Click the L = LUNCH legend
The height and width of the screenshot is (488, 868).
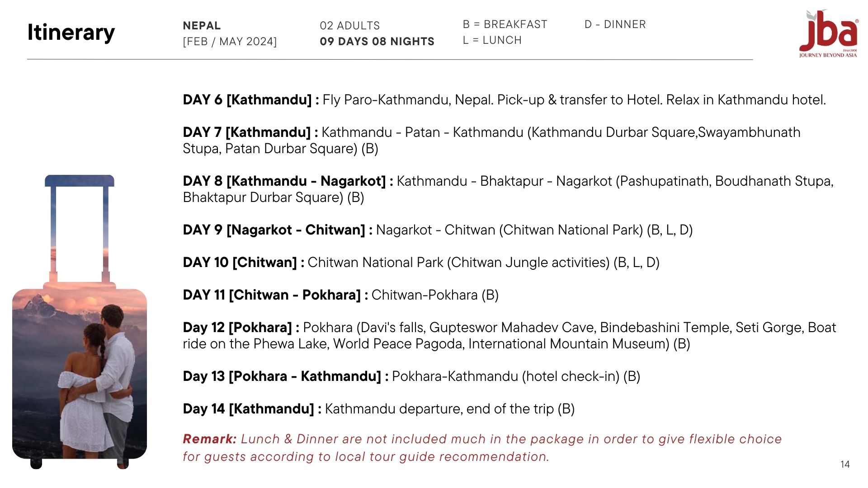pos(492,40)
